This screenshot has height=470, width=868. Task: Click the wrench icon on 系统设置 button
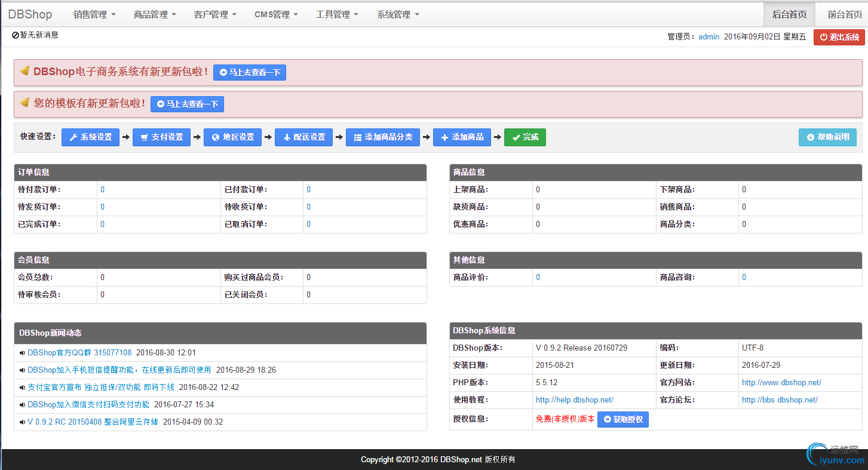pos(73,137)
